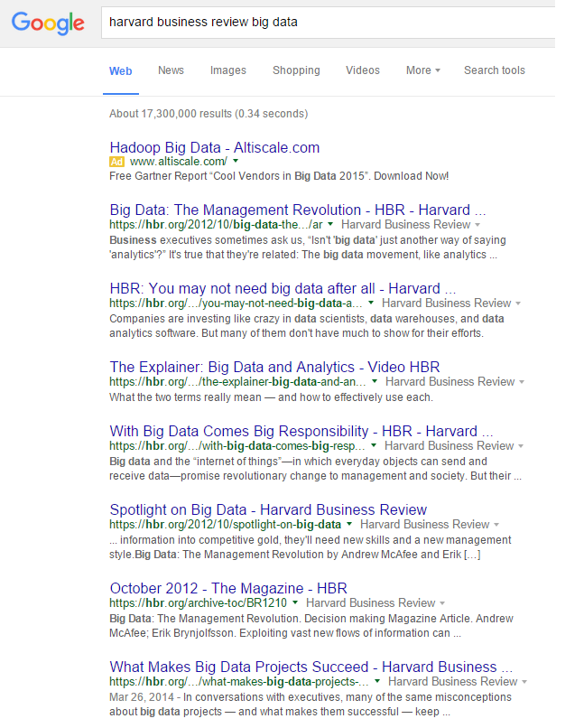
Task: Expand green arrow after the-explainer-big-data URL
Action: pos(375,381)
